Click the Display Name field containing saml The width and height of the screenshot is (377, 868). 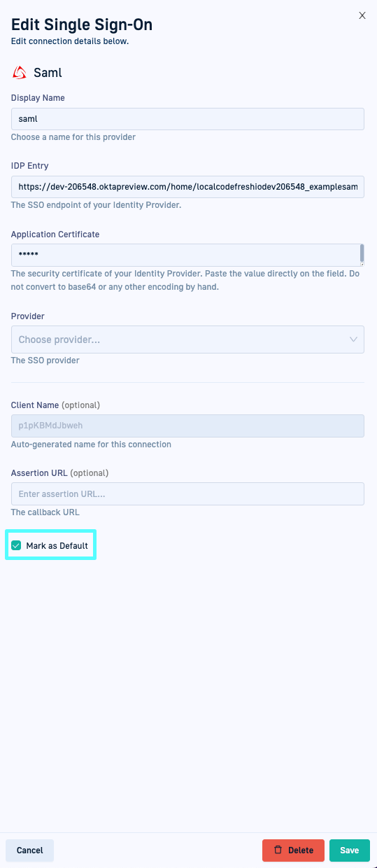click(187, 119)
